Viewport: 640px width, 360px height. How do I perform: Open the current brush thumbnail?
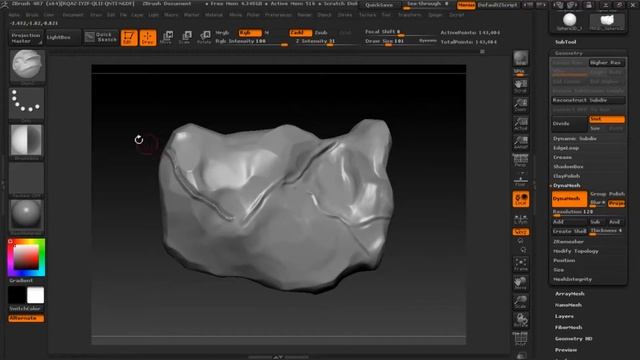(x=26, y=67)
